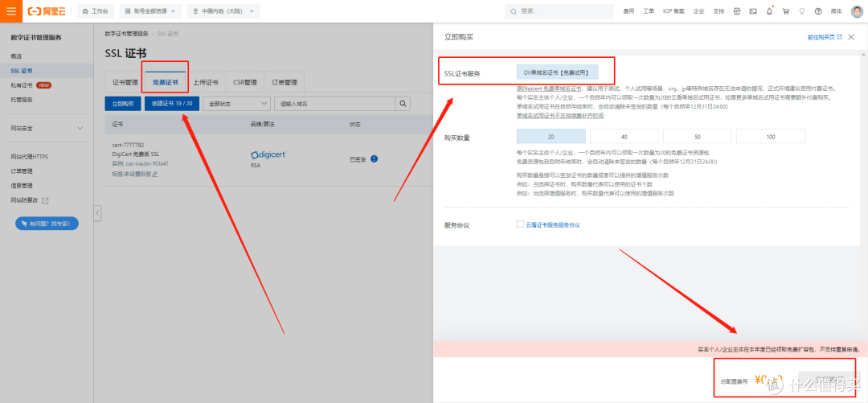Open the ICP 备案 menu
Image resolution: width=868 pixels, height=403 pixels.
coord(674,11)
